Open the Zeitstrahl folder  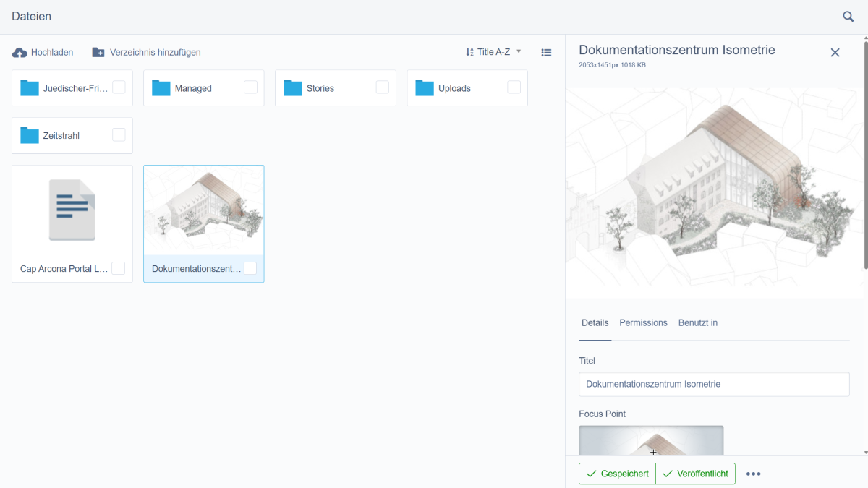click(61, 136)
